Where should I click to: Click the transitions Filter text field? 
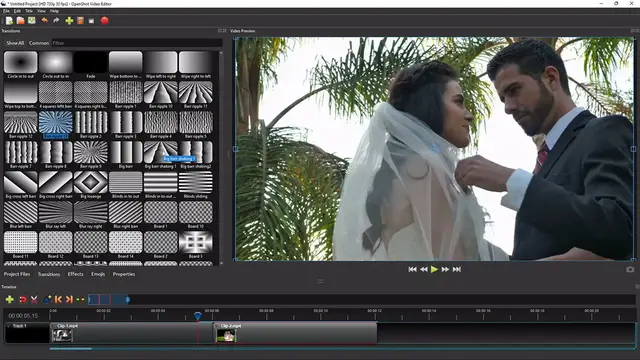[x=137, y=43]
